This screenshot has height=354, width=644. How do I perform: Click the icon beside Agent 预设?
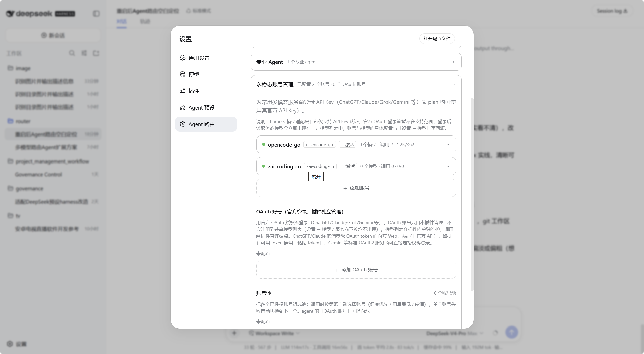182,108
